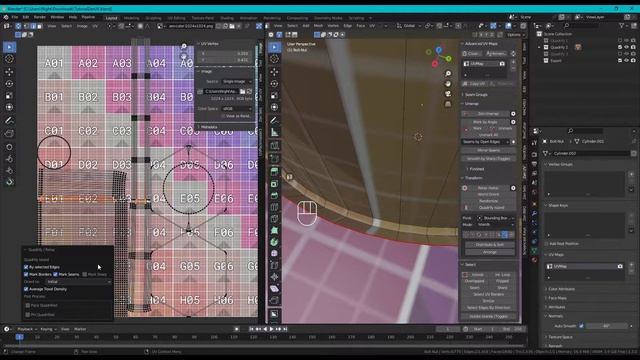Toggle Pin Quadrified checkbox

click(28, 315)
